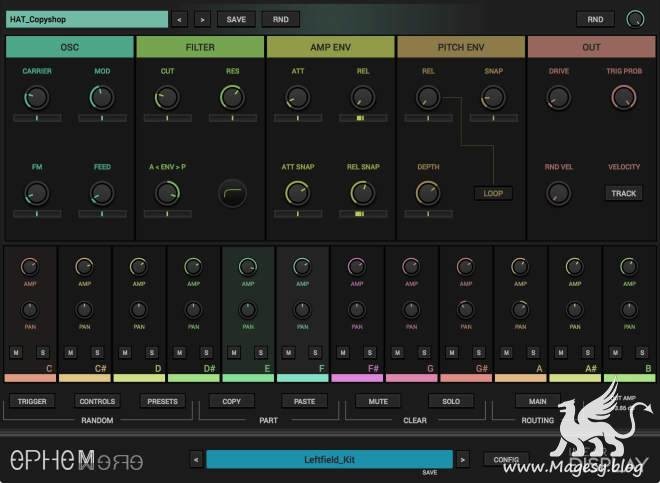Screen dimensions: 660x483
Task: Click the MAIN routing button
Action: [538, 401]
